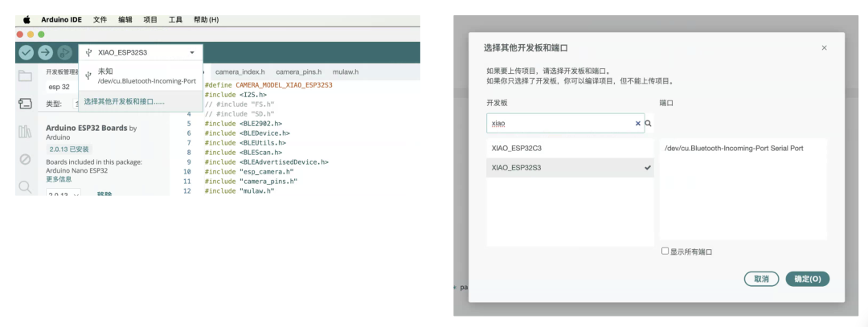Viewport: 868px width, 327px height.
Task: Click the commented #include "SD.h" line
Action: pyautogui.click(x=240, y=114)
